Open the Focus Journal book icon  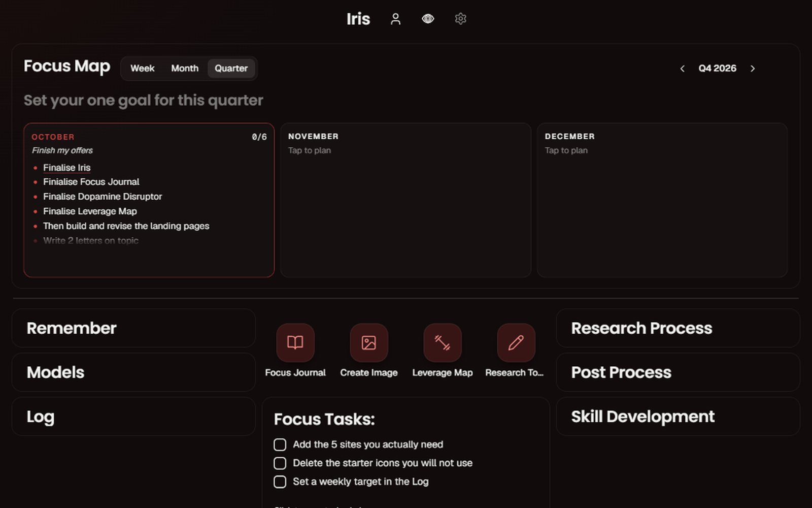[x=295, y=342]
